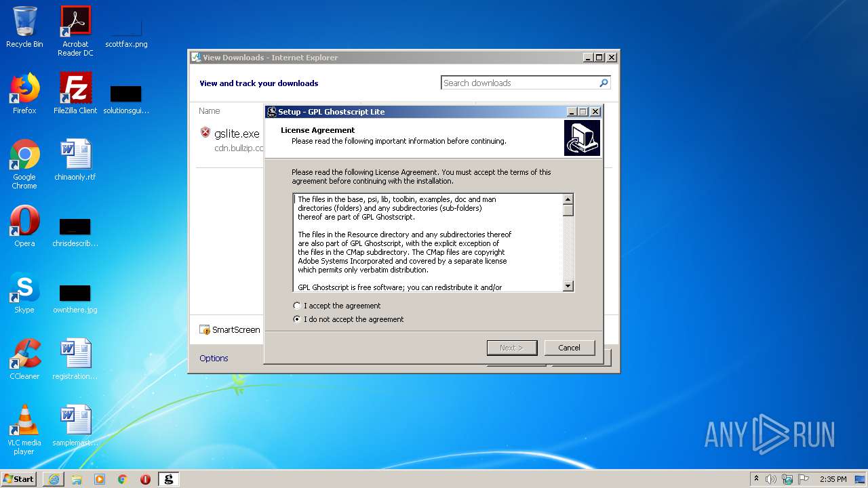This screenshot has height=488, width=868.
Task: Click Chrome icon in taskbar
Action: point(123,479)
